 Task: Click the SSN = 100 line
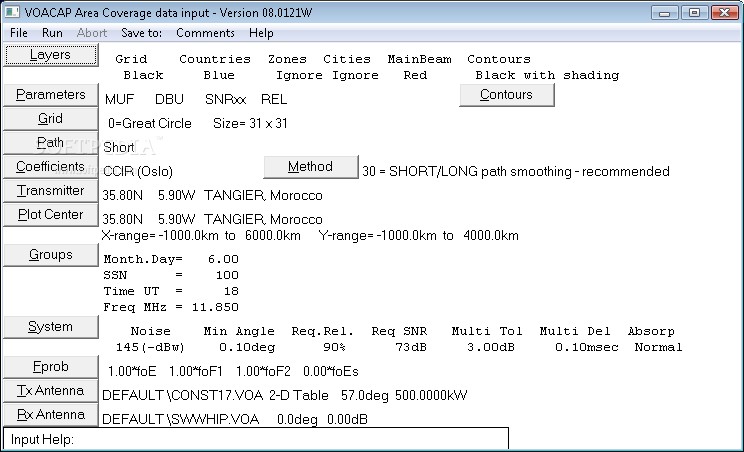(171, 275)
